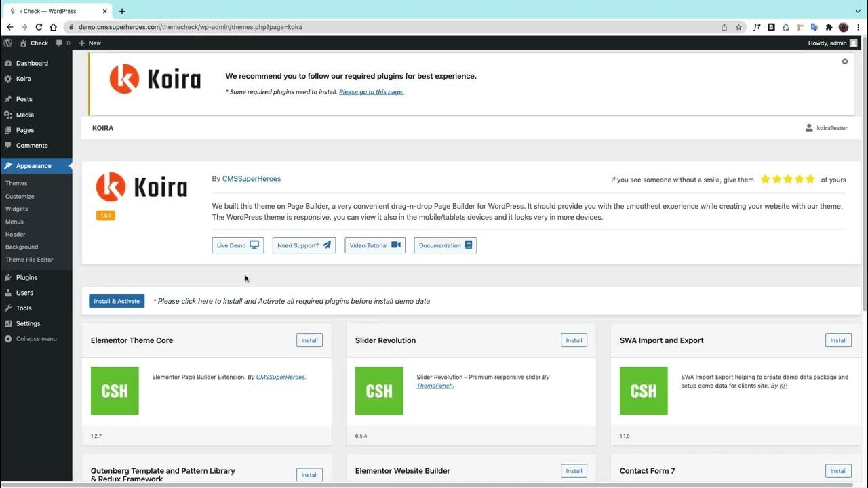Collapse the admin sidebar menu
Screen dimensions: 868x488
pyautogui.click(x=31, y=338)
